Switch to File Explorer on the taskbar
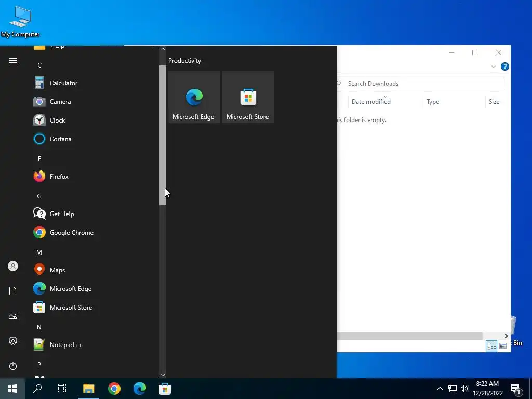 pos(88,389)
